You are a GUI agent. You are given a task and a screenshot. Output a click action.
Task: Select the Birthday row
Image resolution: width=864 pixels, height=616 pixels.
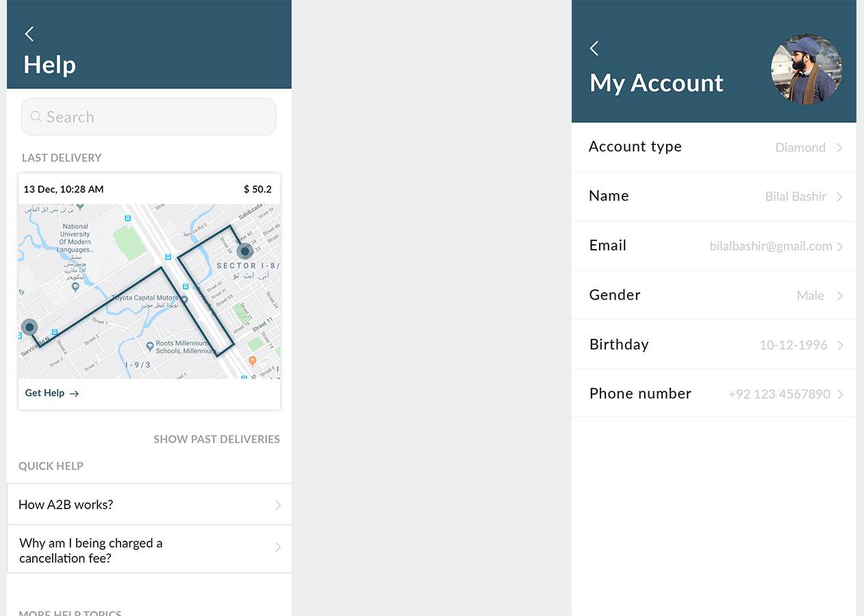coord(713,345)
